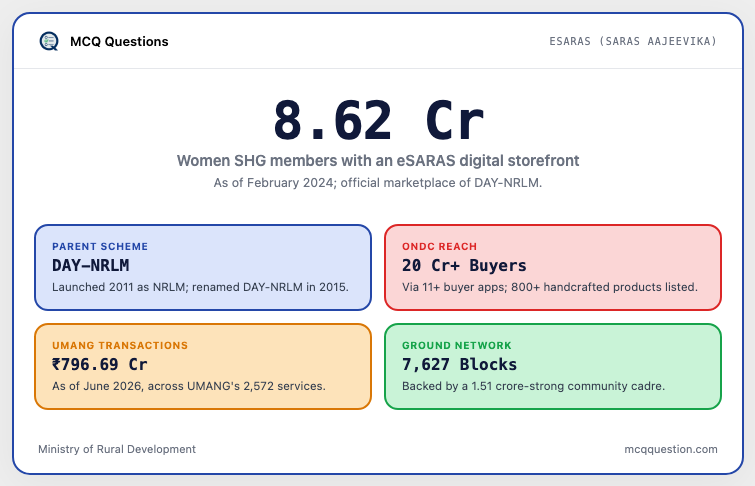
Task: Open the UMANG Transactions orange card
Action: click(203, 367)
